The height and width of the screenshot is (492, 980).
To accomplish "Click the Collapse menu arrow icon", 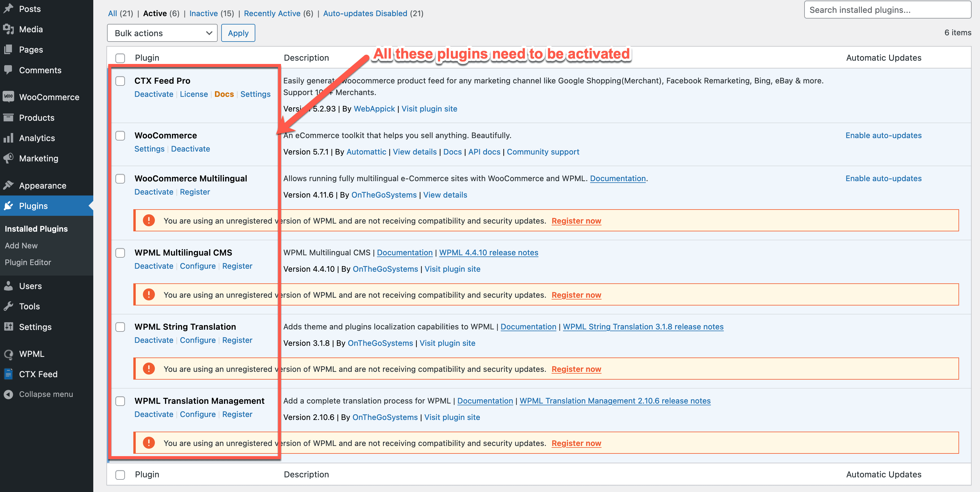I will (8, 394).
